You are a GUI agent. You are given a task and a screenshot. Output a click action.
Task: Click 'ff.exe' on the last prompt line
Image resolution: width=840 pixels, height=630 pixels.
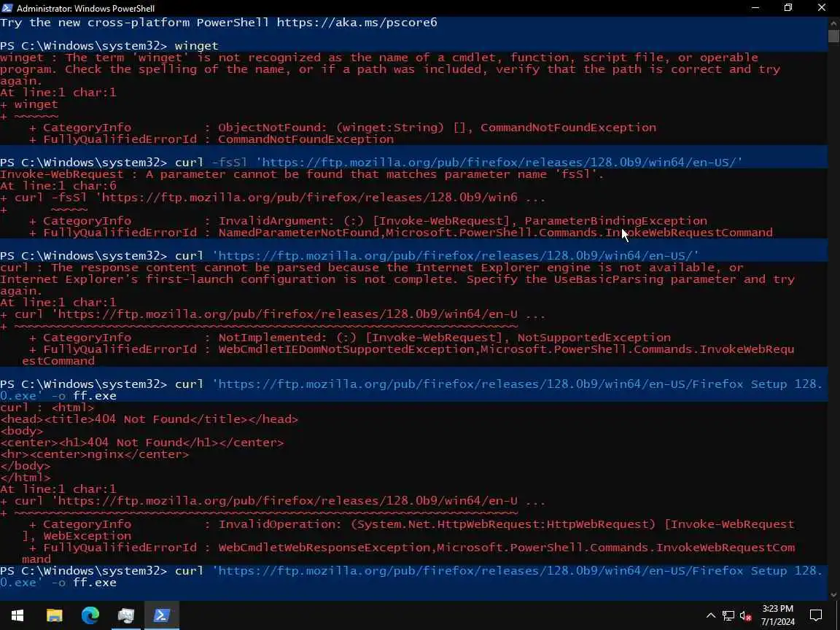(x=95, y=583)
